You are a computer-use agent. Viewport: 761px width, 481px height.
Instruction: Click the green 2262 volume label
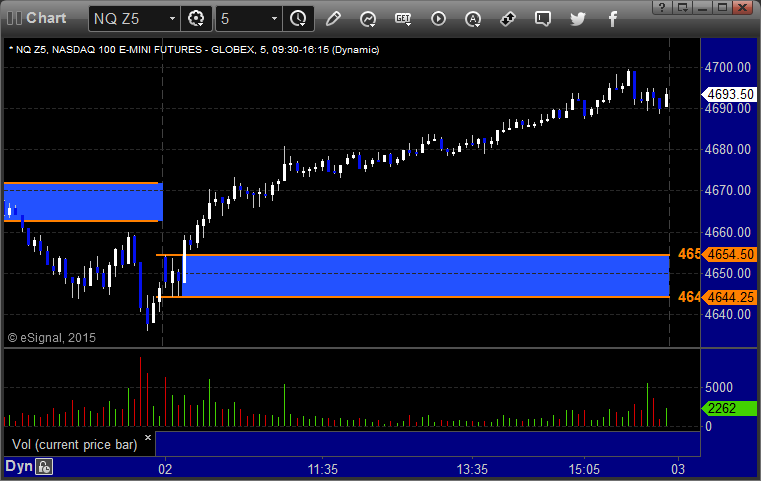pos(729,409)
